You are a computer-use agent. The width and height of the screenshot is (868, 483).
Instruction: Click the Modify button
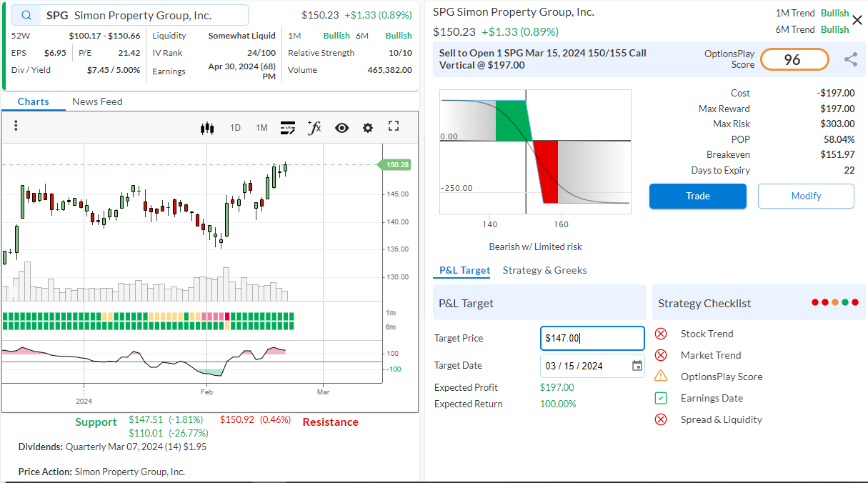806,196
